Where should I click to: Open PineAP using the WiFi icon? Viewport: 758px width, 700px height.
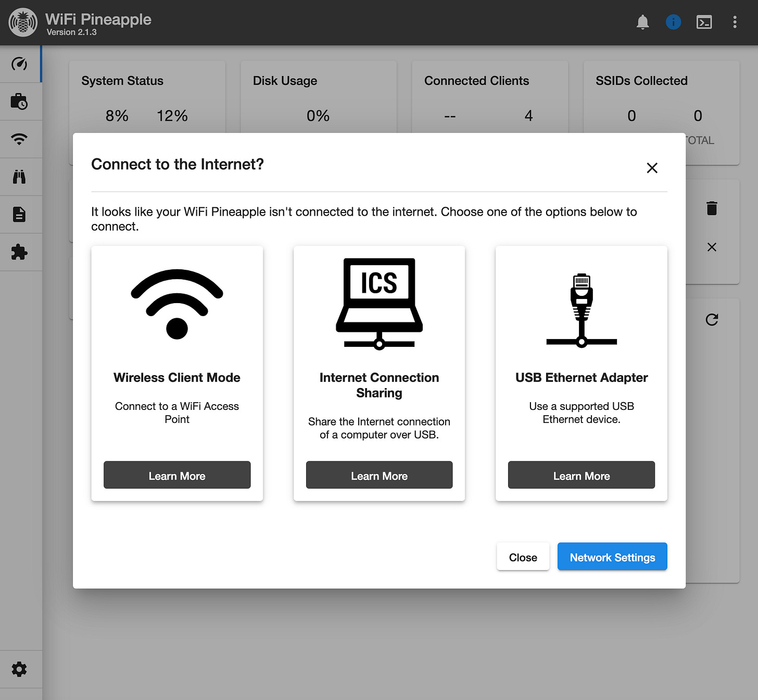coord(20,139)
